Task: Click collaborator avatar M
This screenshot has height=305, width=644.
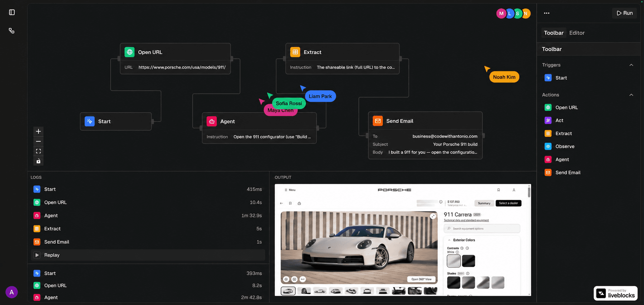Action: [x=501, y=13]
